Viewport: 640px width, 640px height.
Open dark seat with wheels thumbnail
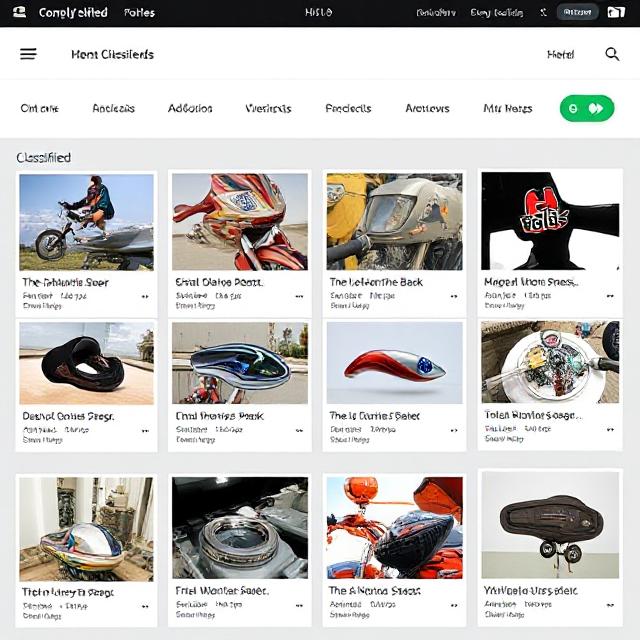550,525
